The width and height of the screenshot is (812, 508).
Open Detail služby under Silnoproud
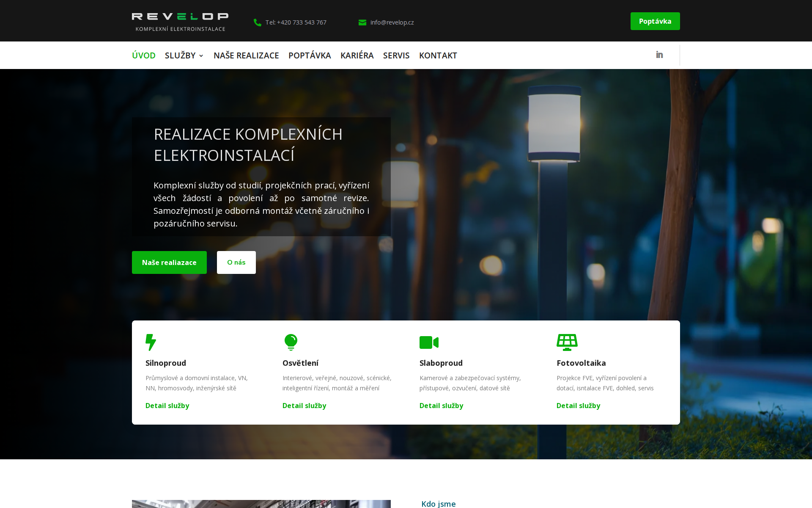pos(167,406)
